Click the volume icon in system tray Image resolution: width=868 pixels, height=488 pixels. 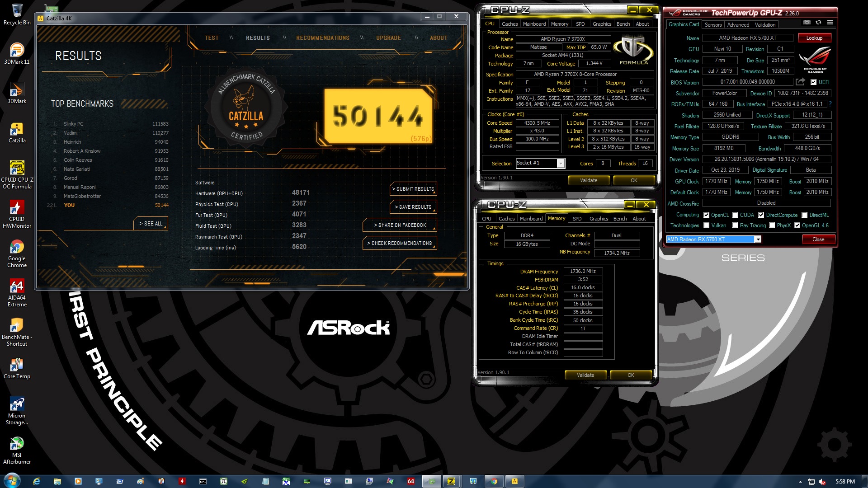click(822, 482)
